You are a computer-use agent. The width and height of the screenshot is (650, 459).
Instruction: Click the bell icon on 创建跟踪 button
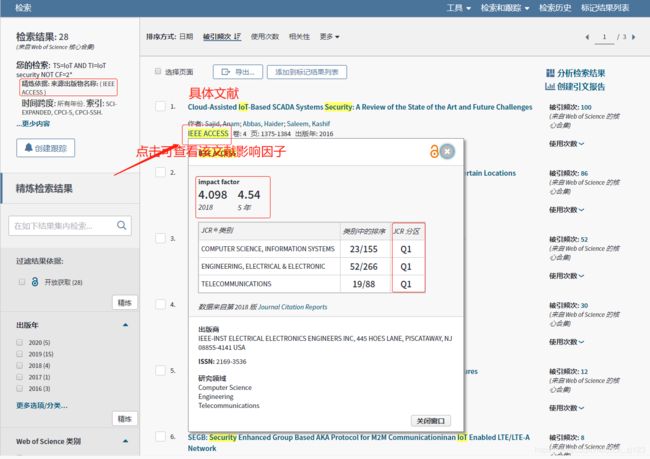pyautogui.click(x=28, y=148)
